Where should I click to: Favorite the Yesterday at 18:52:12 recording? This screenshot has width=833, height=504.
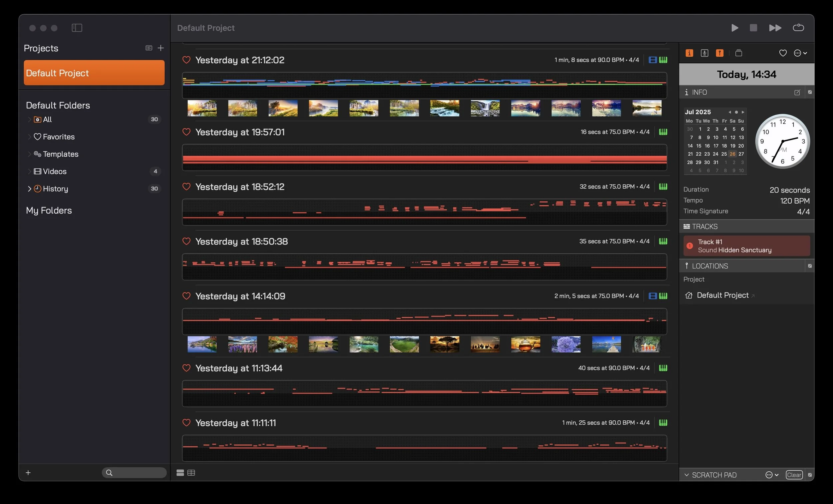pos(186,187)
